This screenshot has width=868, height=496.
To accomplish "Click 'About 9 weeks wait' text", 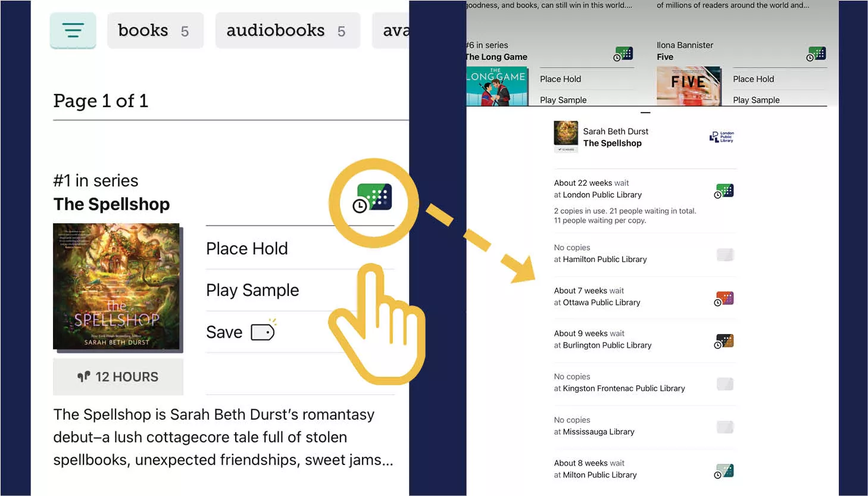I will (x=589, y=333).
